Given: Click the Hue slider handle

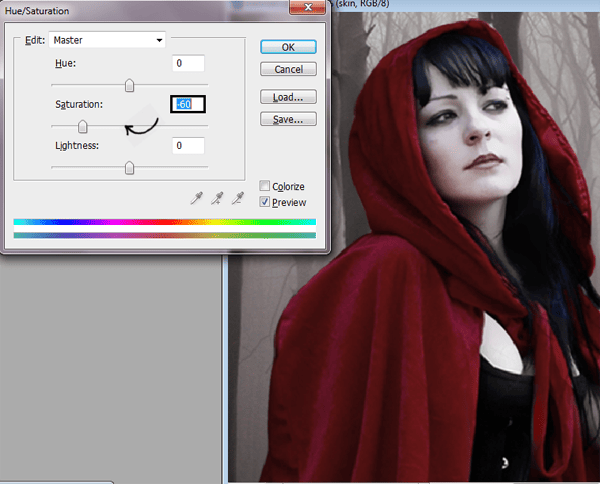Looking at the screenshot, I should (x=129, y=86).
